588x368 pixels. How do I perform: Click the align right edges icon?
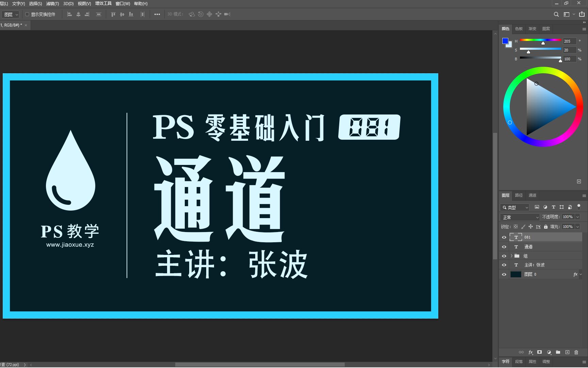(x=87, y=14)
